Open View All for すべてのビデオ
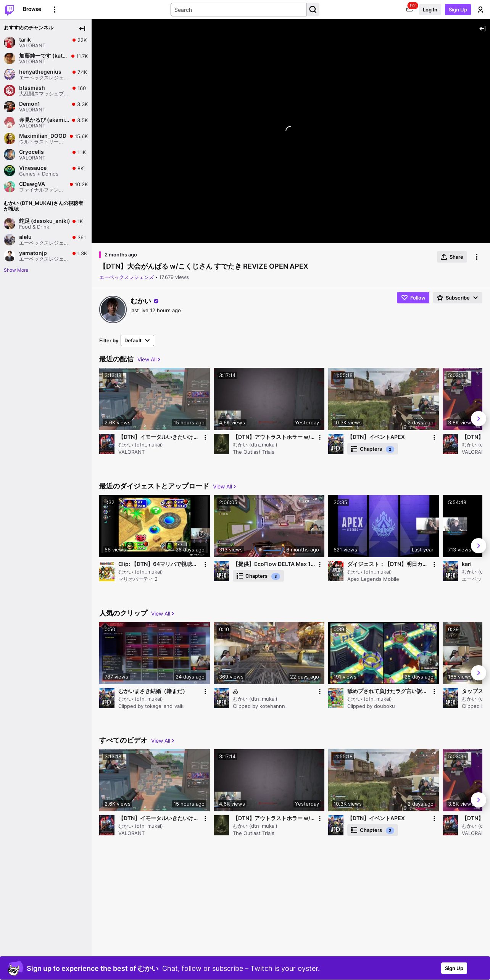This screenshot has height=980, width=490. (x=163, y=741)
